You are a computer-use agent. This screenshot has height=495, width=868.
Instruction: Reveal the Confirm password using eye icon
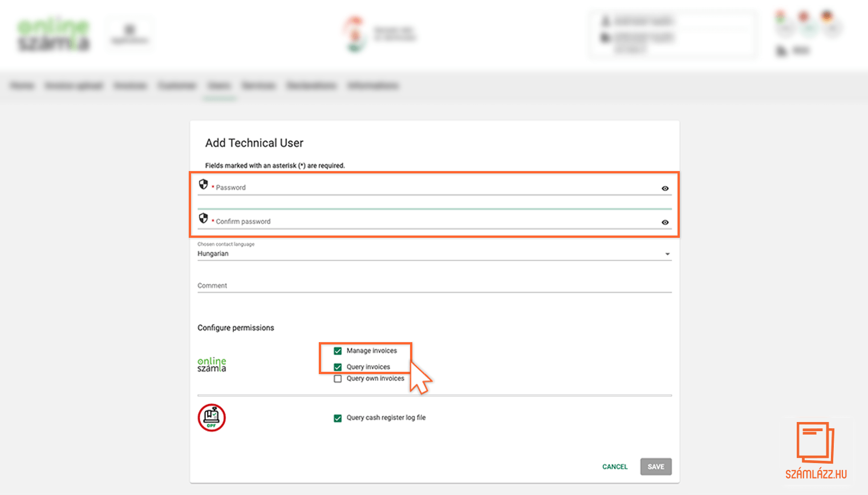coord(665,222)
